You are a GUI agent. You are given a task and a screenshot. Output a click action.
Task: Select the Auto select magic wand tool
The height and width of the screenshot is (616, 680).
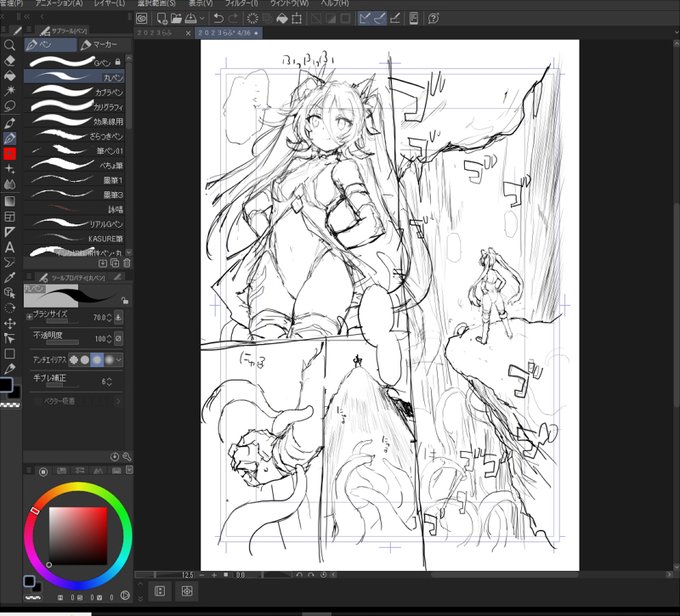coord(9,91)
